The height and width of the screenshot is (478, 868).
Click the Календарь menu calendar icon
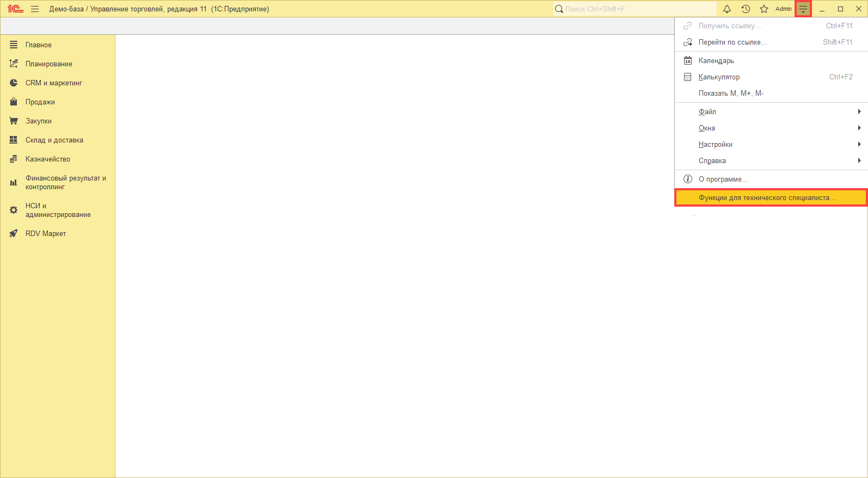[688, 60]
